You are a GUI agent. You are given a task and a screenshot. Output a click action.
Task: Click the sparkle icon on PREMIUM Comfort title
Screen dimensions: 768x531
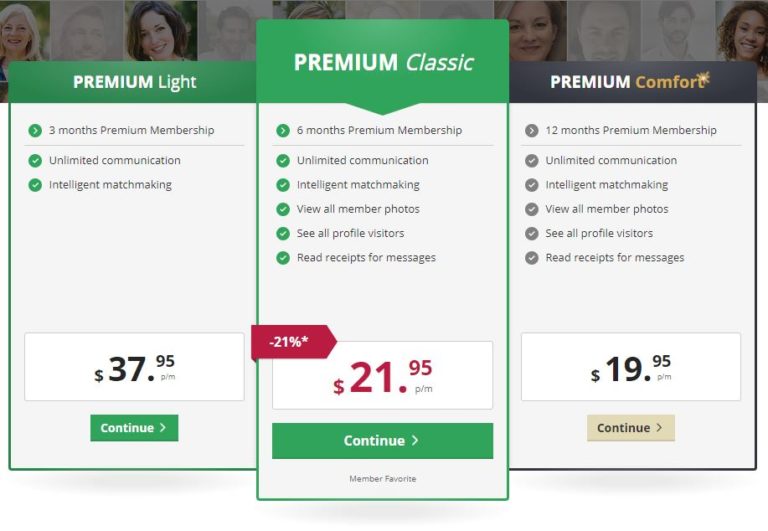tap(703, 77)
